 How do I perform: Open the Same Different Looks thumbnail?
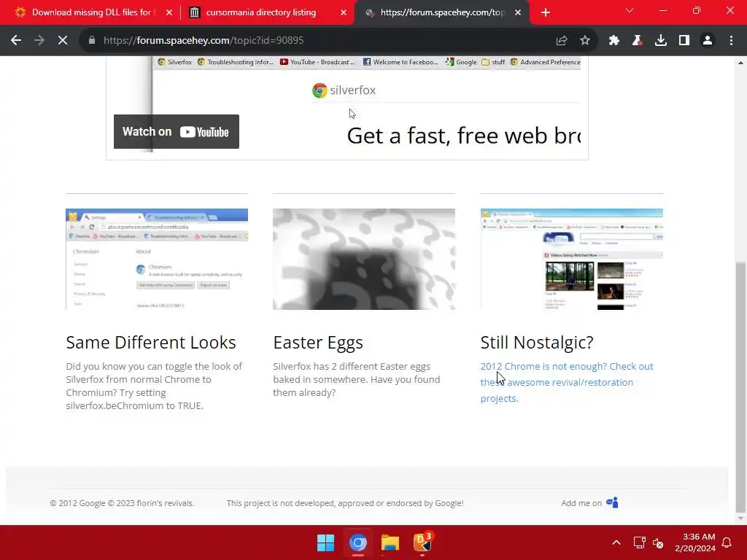coord(157,259)
